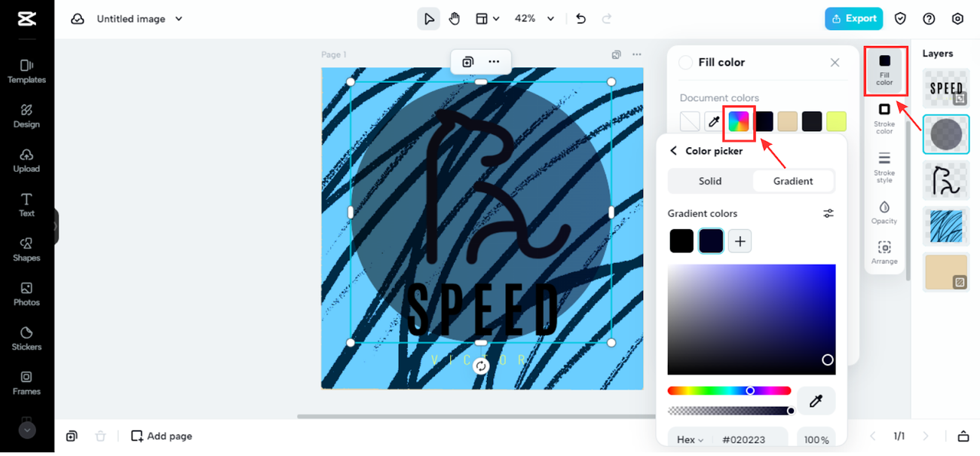Viewport: 980px width, 456px height.
Task: Select the pointer selection tool
Action: [429, 19]
